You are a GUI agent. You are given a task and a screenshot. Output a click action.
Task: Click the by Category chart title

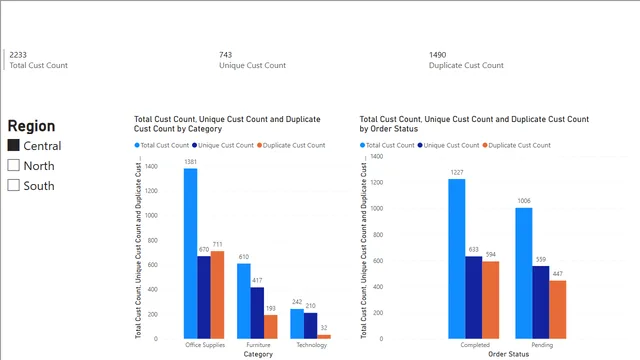click(x=227, y=124)
